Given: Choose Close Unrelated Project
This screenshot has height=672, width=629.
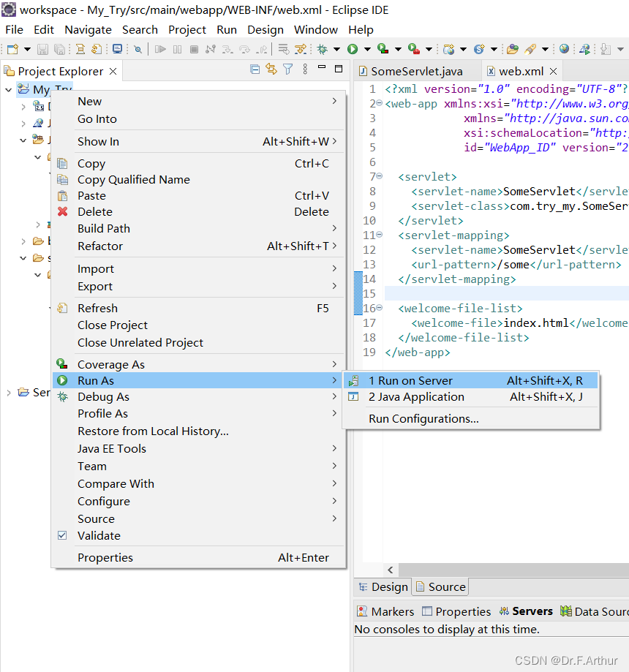Looking at the screenshot, I should point(198,342).
